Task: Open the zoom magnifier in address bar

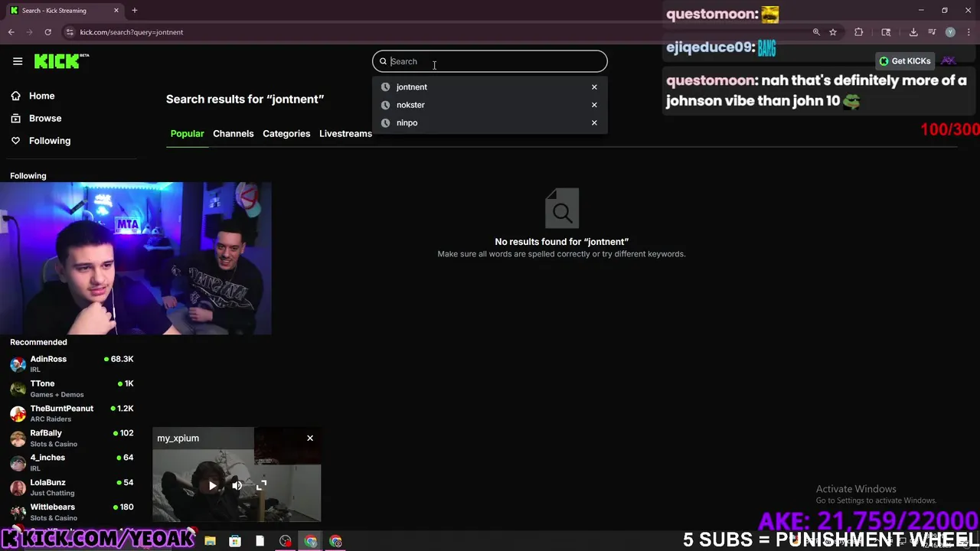Action: (816, 32)
